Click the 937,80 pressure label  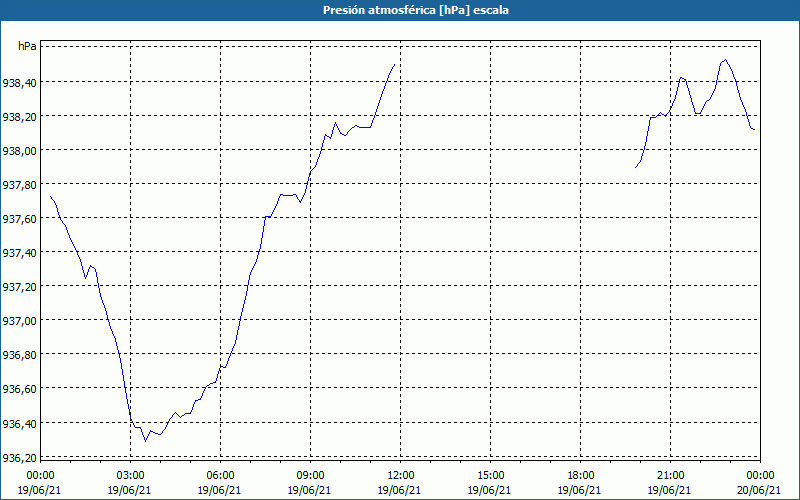pyautogui.click(x=19, y=185)
